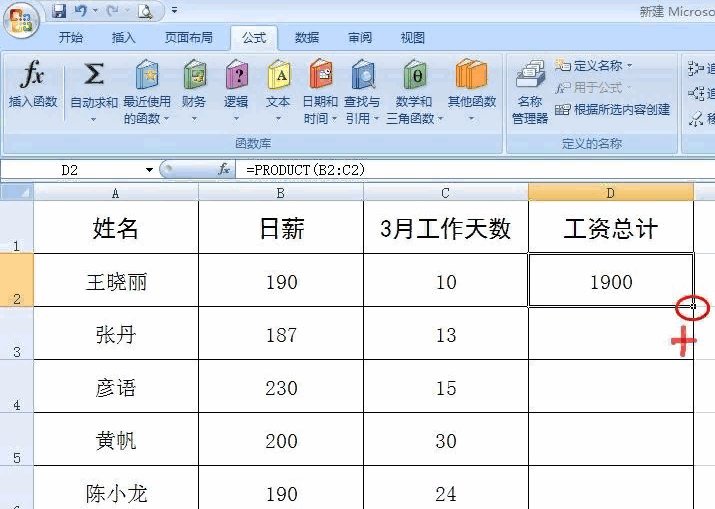715x509 pixels.
Task: Undo the last action
Action: pos(81,10)
